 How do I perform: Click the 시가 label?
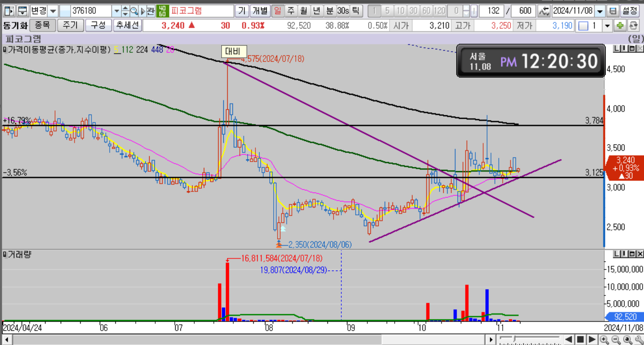[x=401, y=26]
